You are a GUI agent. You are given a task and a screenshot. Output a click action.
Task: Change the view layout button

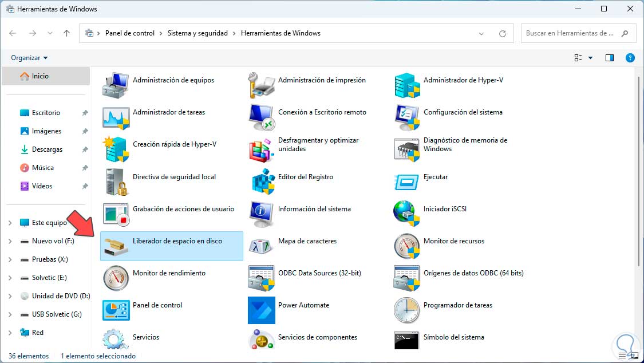point(578,58)
